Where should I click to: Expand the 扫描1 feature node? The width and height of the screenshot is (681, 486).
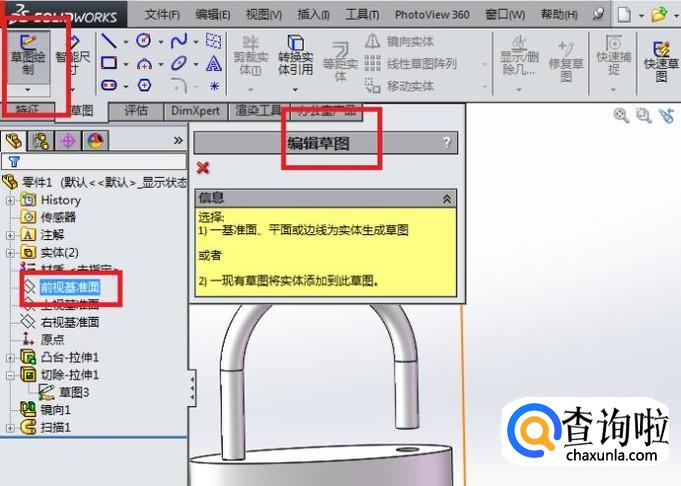(x=10, y=428)
